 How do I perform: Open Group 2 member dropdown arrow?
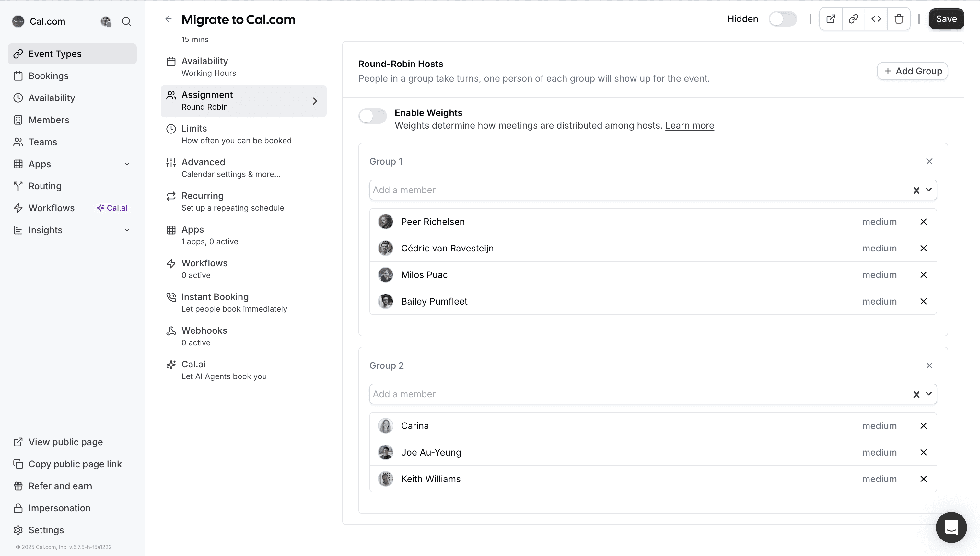coord(929,394)
